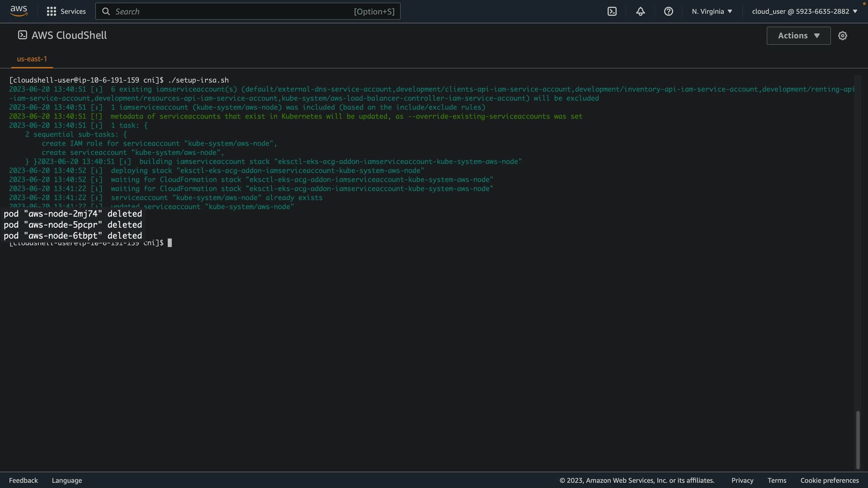Click the CloudShell icon beside page title
The height and width of the screenshot is (488, 868).
[22, 35]
